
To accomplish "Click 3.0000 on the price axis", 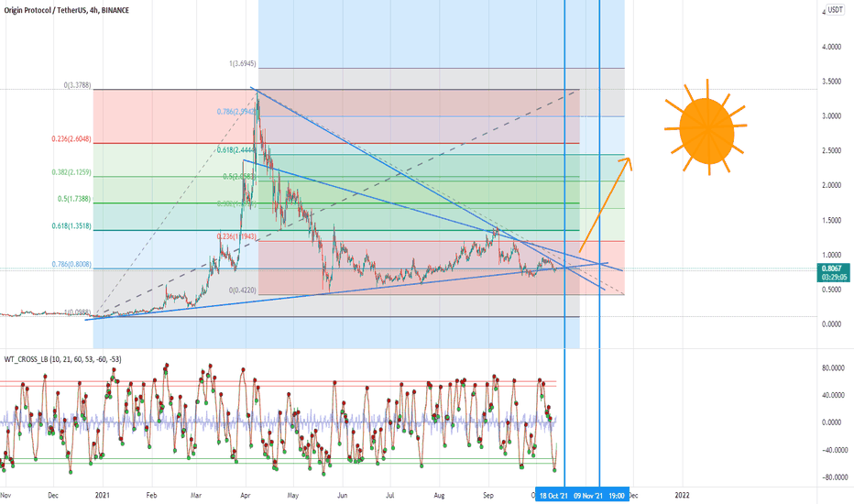I will 831,116.
